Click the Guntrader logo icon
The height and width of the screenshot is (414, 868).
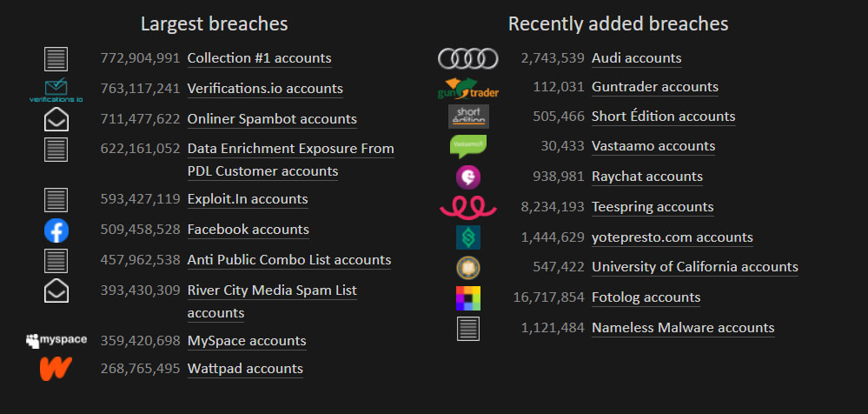467,89
